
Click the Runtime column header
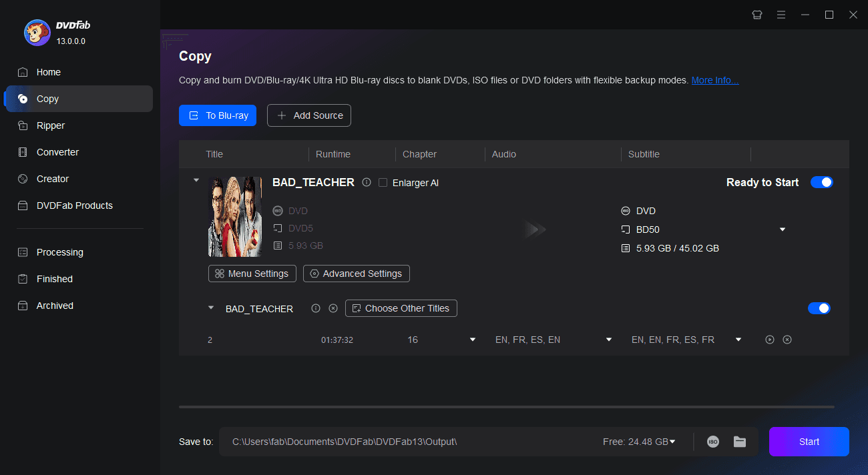[333, 154]
